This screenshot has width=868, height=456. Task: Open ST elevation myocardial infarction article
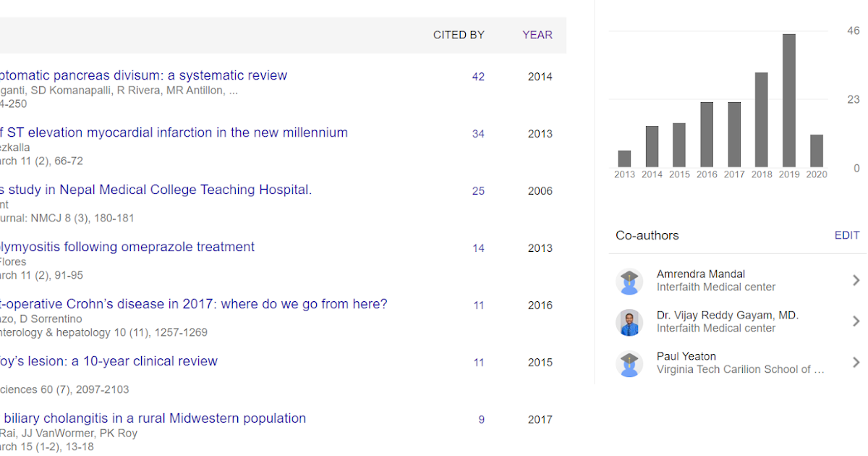(174, 132)
